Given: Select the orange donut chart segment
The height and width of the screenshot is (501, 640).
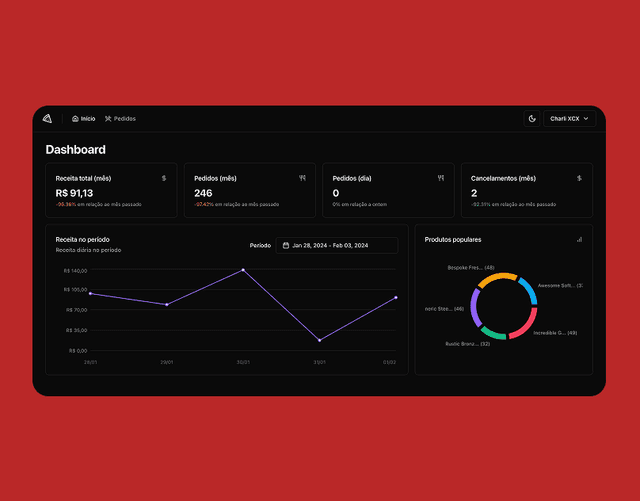Looking at the screenshot, I should (496, 277).
